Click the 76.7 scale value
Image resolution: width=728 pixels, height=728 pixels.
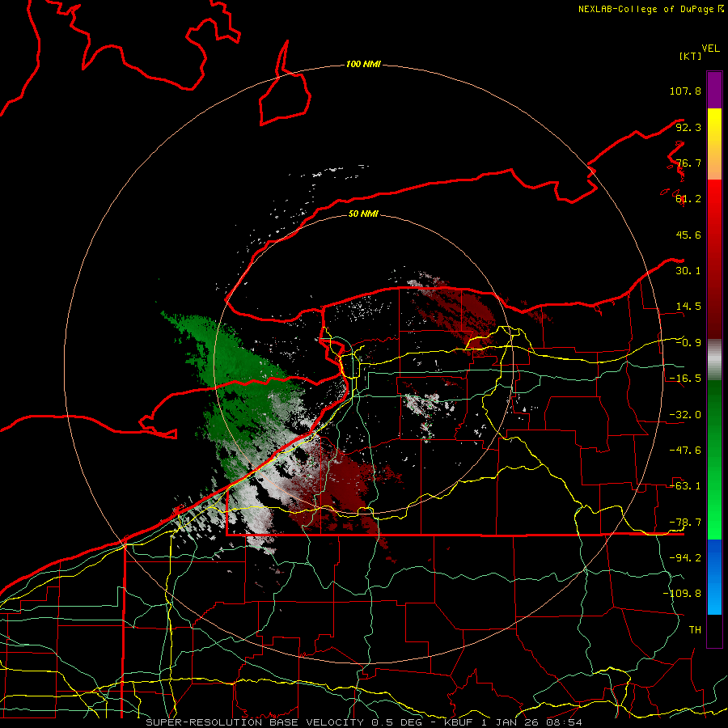click(x=688, y=163)
